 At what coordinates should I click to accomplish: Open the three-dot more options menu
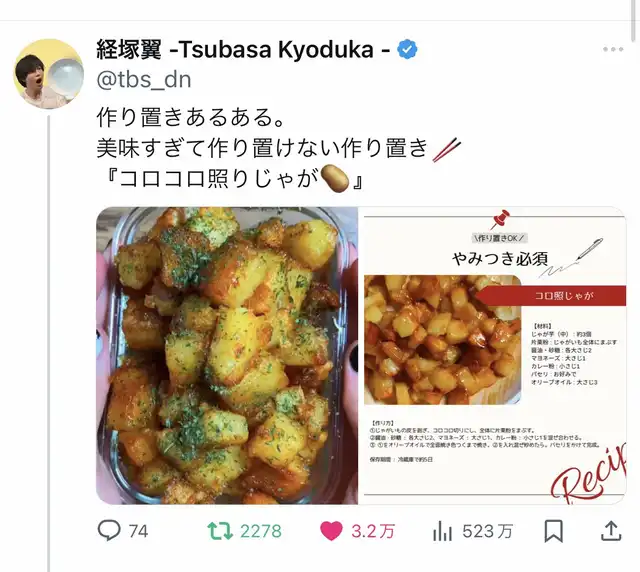tap(613, 49)
